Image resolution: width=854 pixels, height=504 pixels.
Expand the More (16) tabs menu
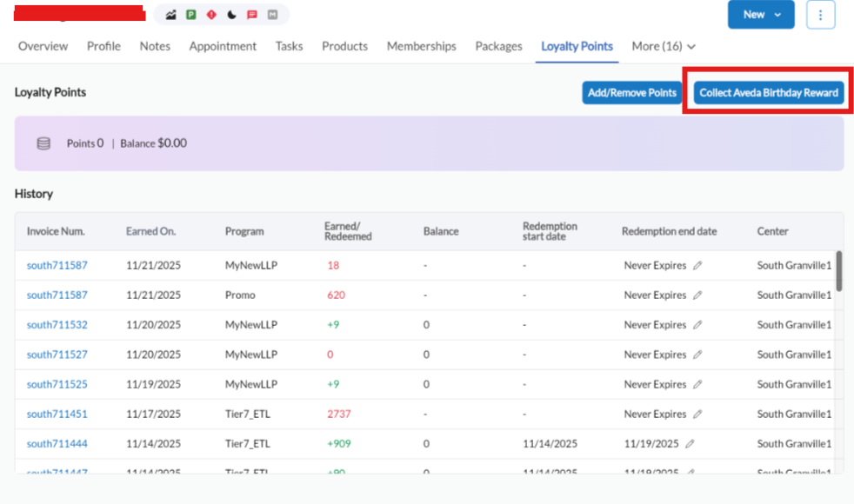(x=664, y=46)
